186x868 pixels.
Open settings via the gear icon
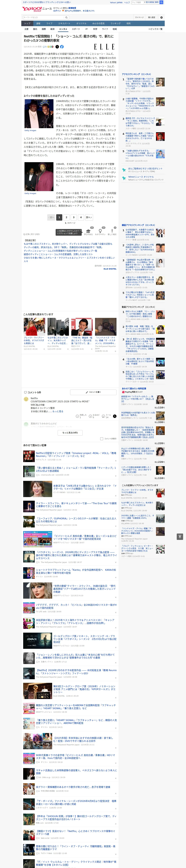[x=161, y=18]
